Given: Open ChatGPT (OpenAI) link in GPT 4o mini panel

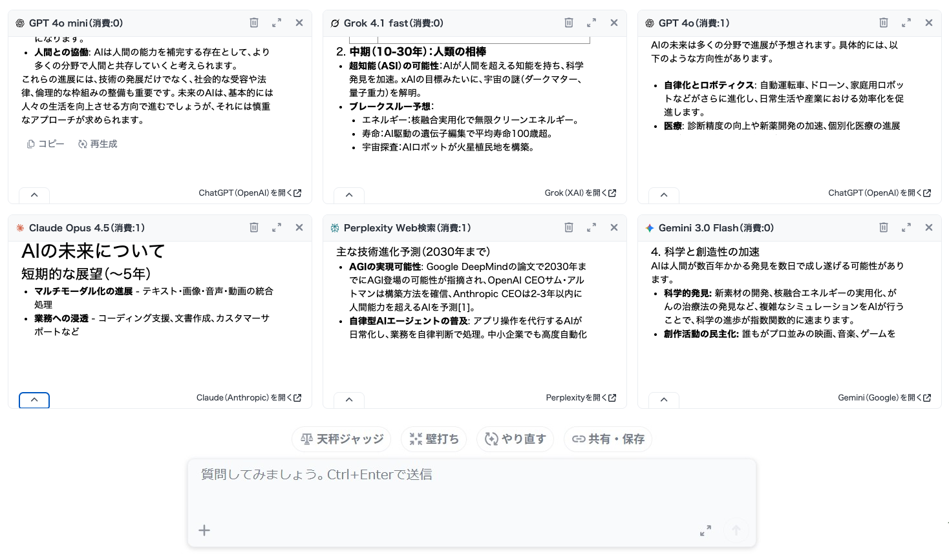Looking at the screenshot, I should [x=250, y=193].
